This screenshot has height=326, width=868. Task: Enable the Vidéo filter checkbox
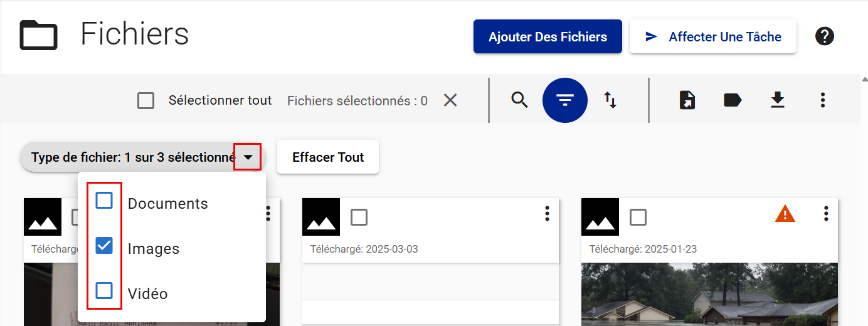tap(104, 291)
